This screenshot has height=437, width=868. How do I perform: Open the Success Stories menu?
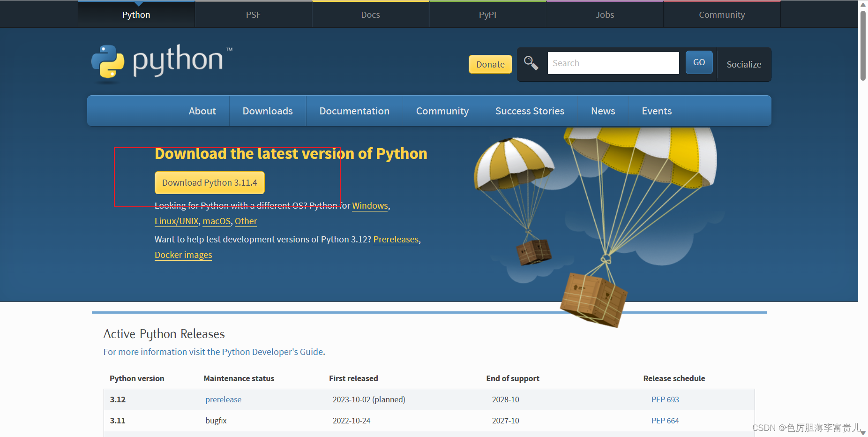[x=530, y=111]
